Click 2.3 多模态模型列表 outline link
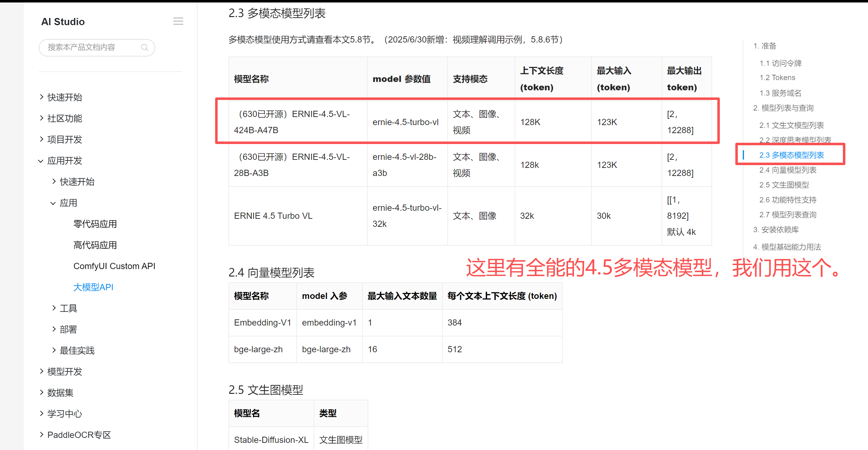 click(x=791, y=155)
